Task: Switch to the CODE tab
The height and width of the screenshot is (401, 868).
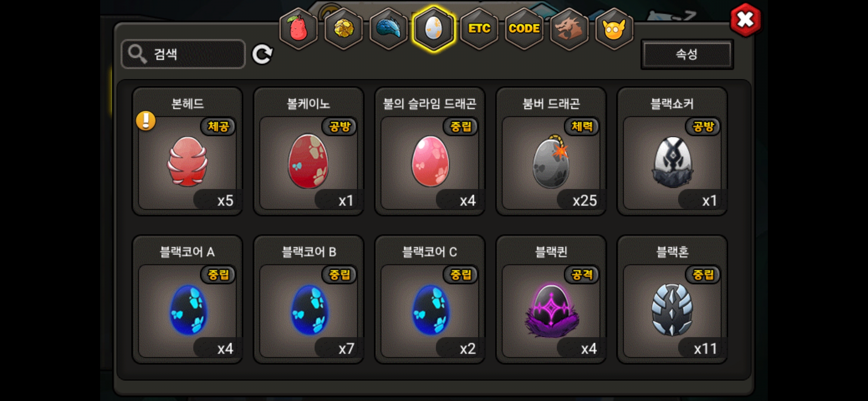Action: click(x=524, y=29)
